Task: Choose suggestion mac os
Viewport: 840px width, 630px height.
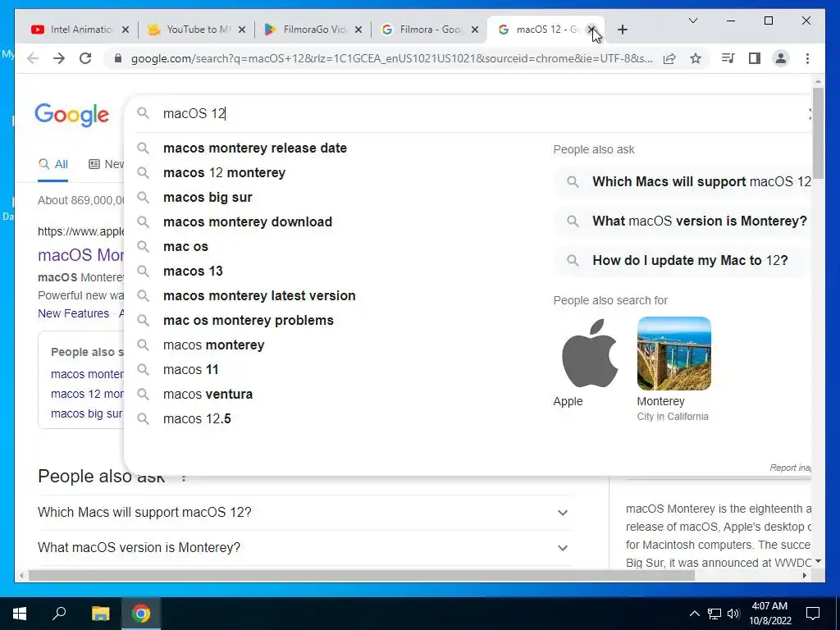Action: click(185, 246)
